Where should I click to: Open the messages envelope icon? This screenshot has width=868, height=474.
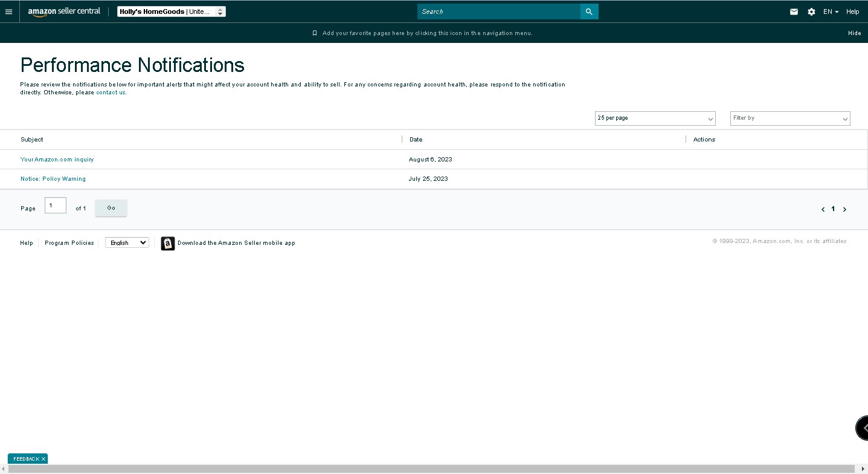(794, 11)
